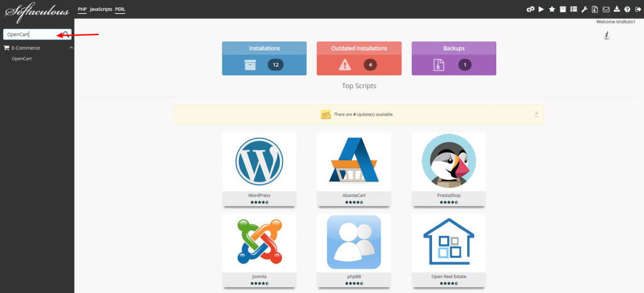
Task: Open the Outdated Installations panel
Action: tap(358, 58)
